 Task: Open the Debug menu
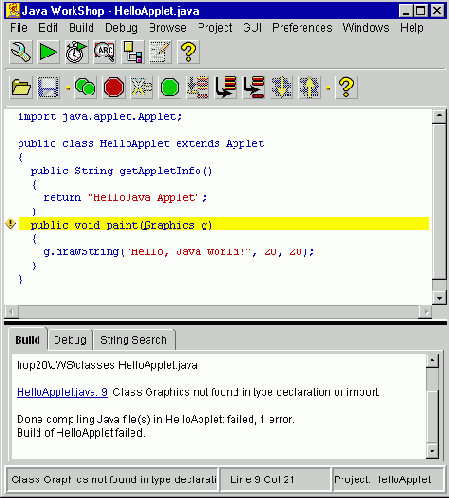(121, 28)
